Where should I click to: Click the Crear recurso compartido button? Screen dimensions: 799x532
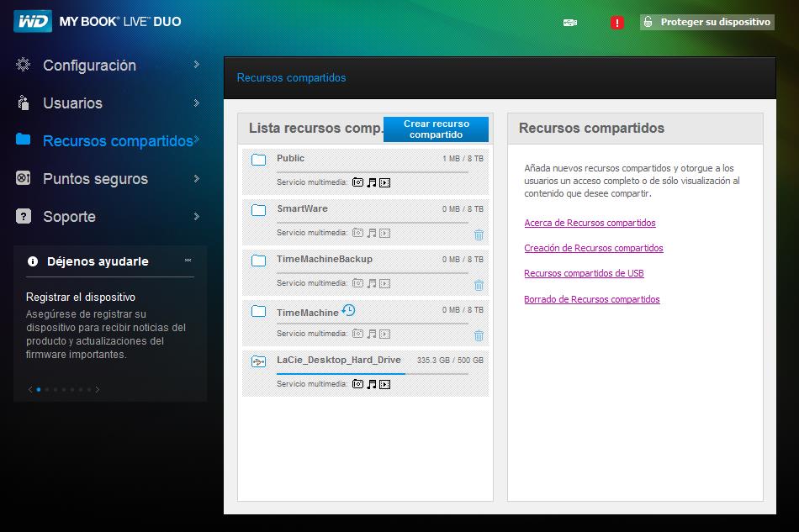tap(436, 129)
